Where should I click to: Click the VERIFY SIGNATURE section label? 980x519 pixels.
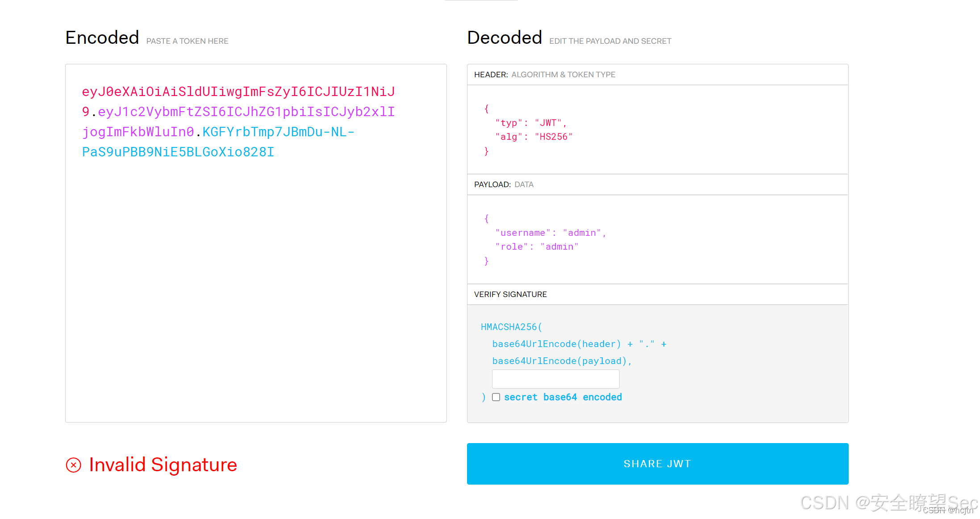510,294
